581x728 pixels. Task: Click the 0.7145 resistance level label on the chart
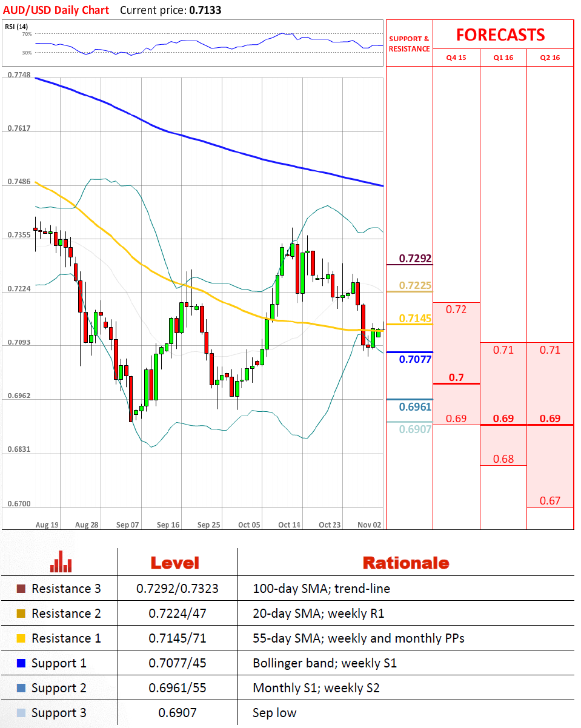[x=415, y=318]
